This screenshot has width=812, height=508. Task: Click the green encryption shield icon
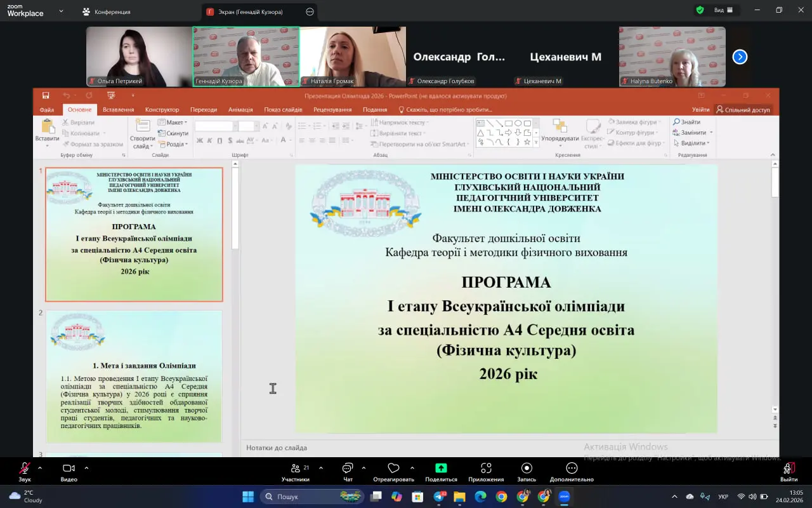point(700,10)
